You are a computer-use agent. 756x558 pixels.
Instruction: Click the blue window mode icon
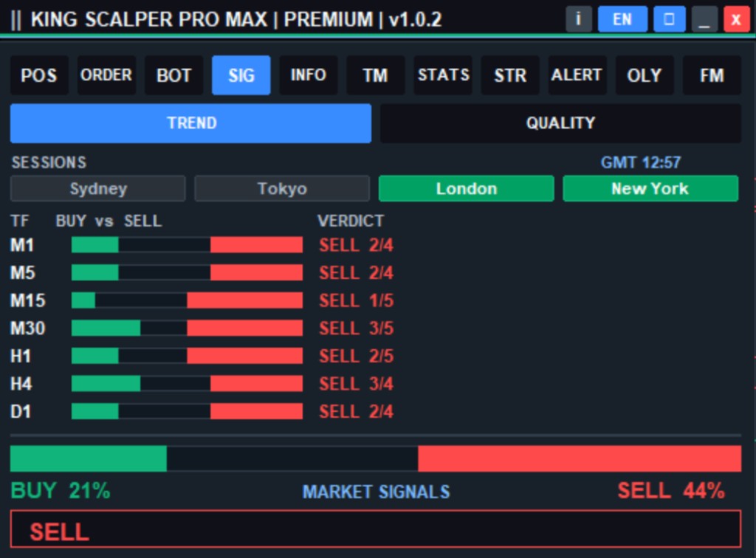coord(669,19)
